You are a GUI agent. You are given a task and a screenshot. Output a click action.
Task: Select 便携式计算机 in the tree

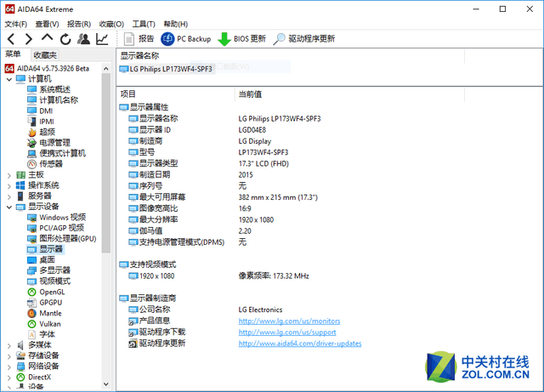[56, 153]
